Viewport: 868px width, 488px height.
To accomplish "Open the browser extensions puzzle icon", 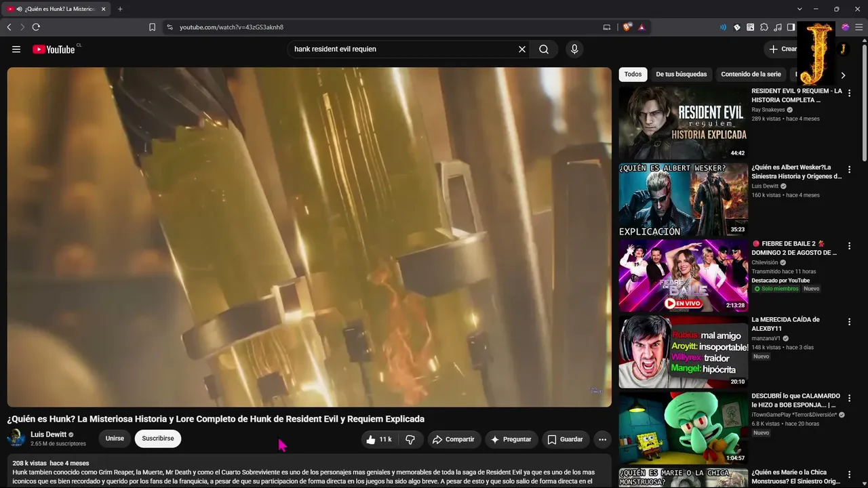I will tap(764, 27).
